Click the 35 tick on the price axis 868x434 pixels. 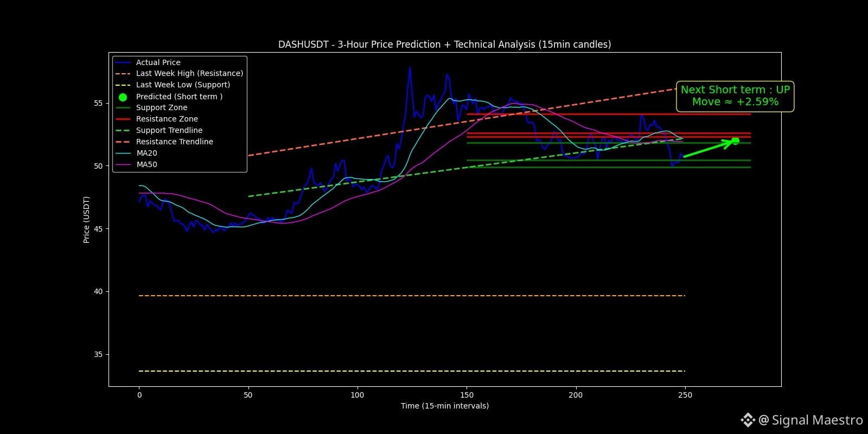98,354
